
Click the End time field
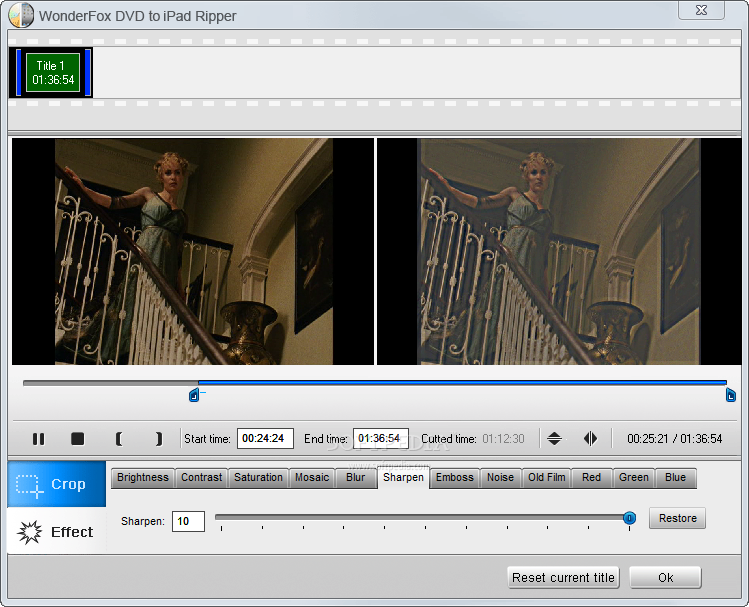[x=381, y=438]
